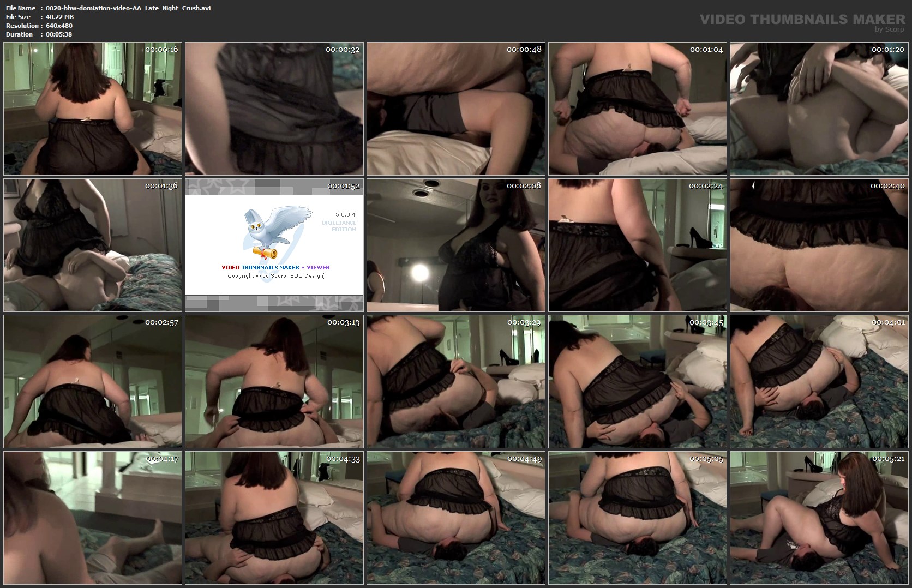Select the thumbnail stamped 00:00:16
The image size is (912, 588).
[93, 109]
